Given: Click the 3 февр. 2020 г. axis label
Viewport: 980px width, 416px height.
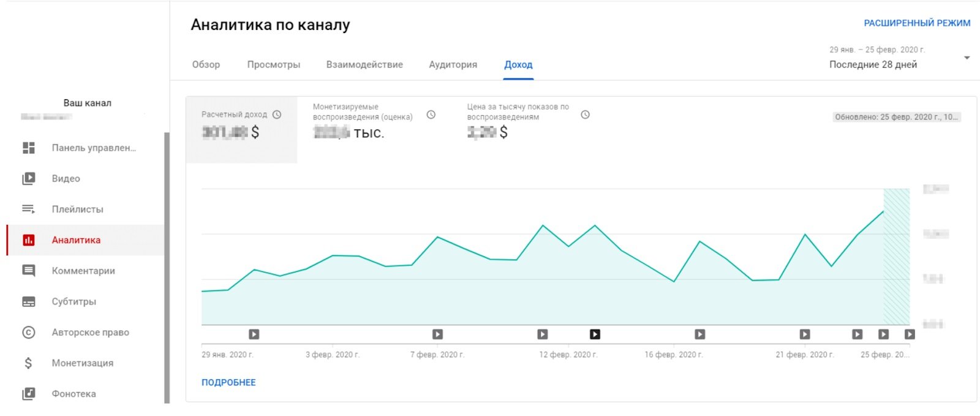Looking at the screenshot, I should [x=333, y=355].
